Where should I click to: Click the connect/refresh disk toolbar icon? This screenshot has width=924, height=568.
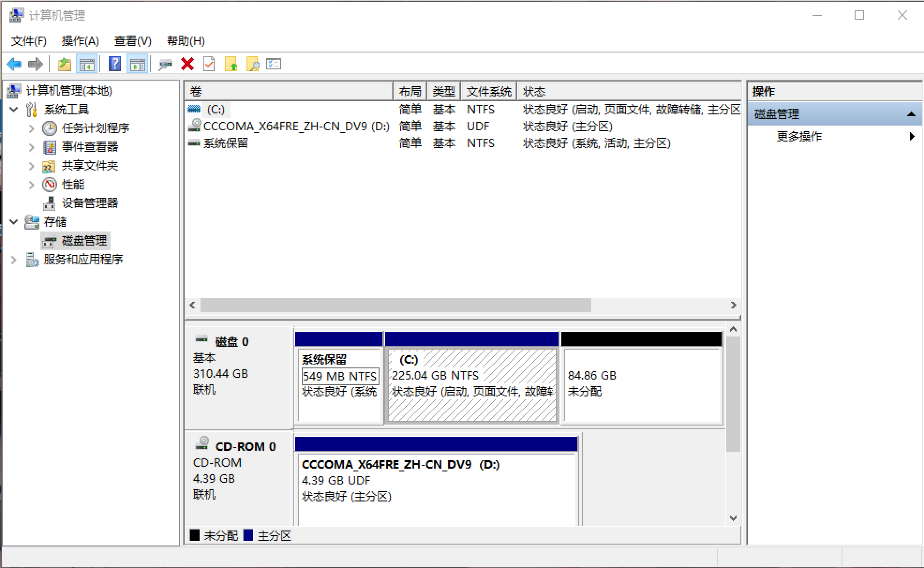tap(165, 65)
